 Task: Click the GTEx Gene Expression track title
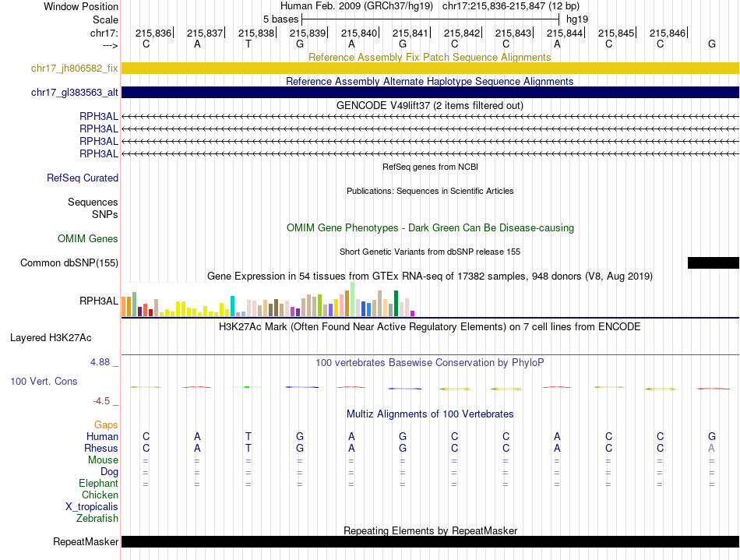[x=430, y=276]
